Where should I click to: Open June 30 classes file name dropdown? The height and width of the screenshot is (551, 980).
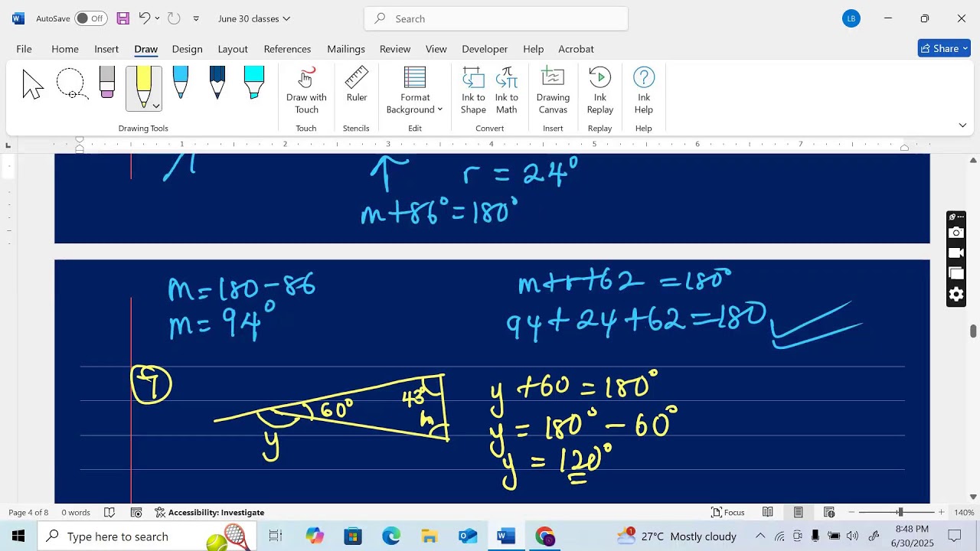(254, 18)
